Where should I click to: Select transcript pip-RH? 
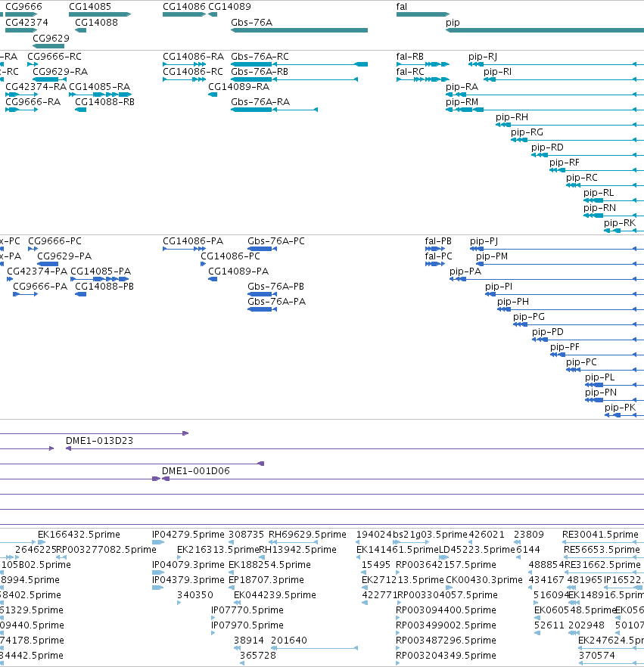tap(512, 117)
